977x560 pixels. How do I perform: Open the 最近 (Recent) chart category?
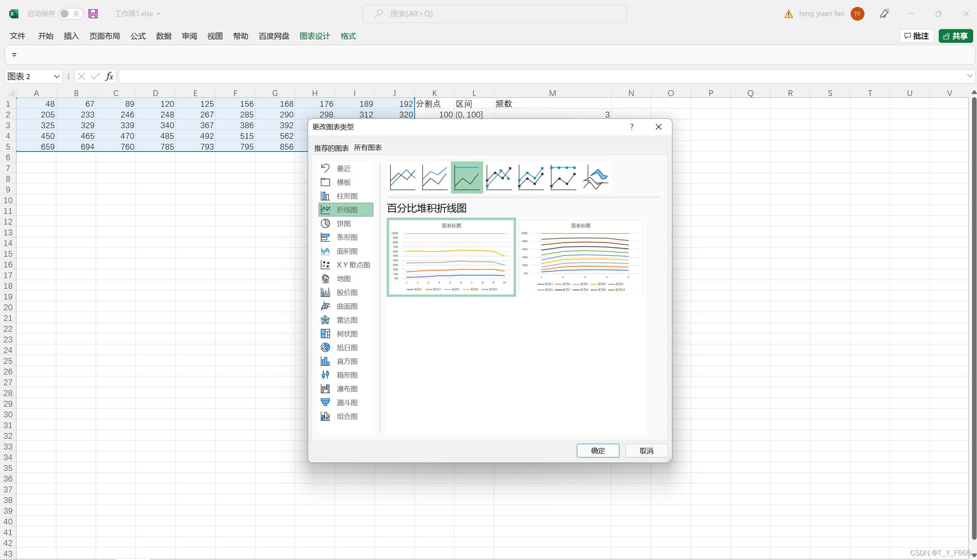(345, 168)
